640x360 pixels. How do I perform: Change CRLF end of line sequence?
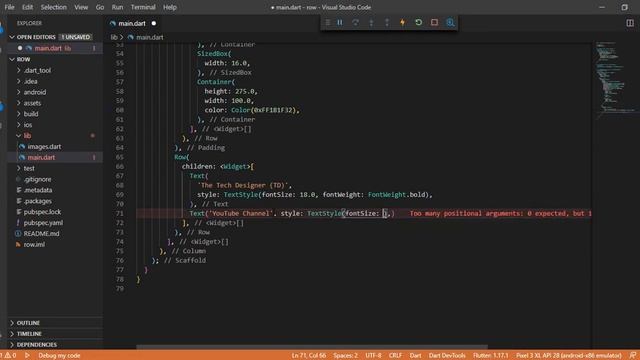pos(395,356)
